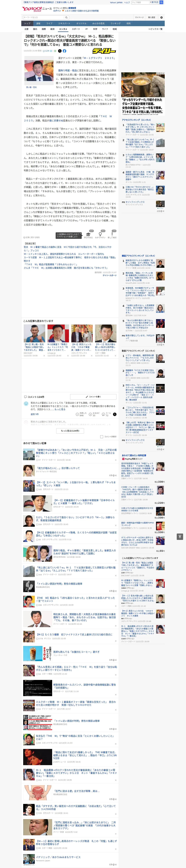Click うーん reaction on first comment
186x868 pixels.
pyautogui.click(x=107, y=414)
